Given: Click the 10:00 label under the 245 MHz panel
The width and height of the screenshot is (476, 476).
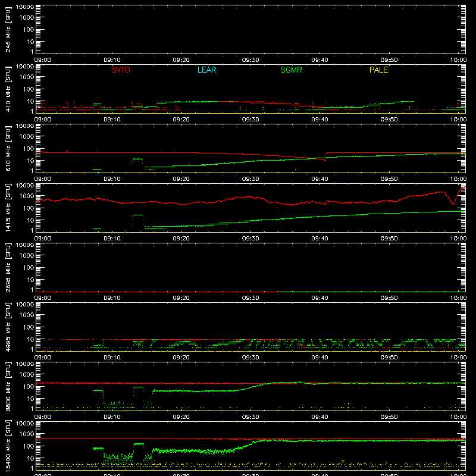Looking at the screenshot, I should point(458,60).
